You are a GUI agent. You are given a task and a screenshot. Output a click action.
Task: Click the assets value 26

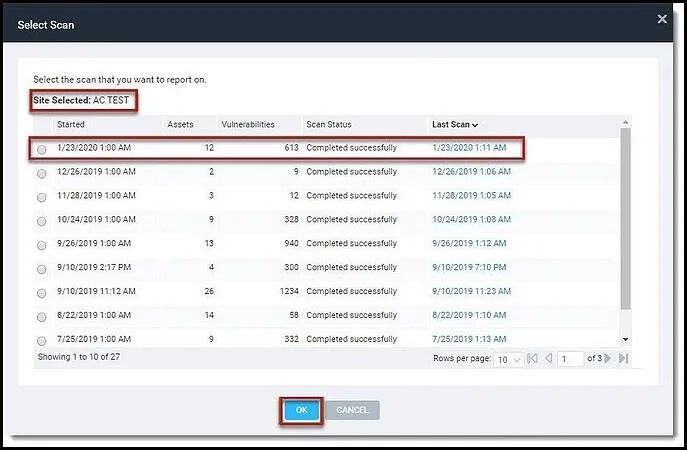pyautogui.click(x=209, y=291)
